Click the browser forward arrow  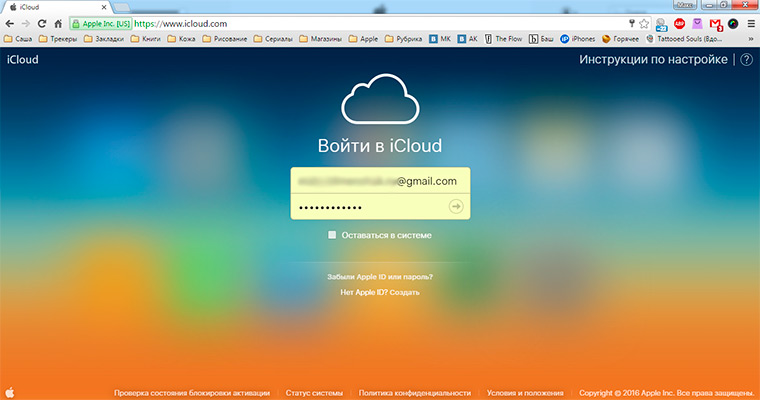[x=26, y=24]
